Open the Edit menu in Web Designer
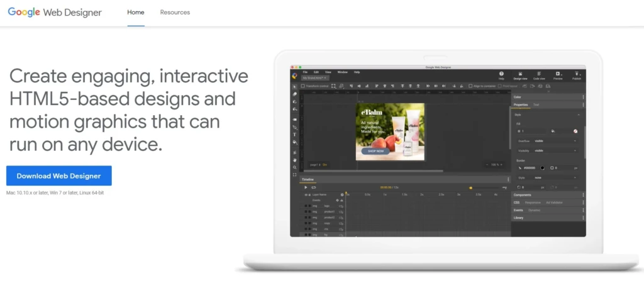 click(x=316, y=72)
